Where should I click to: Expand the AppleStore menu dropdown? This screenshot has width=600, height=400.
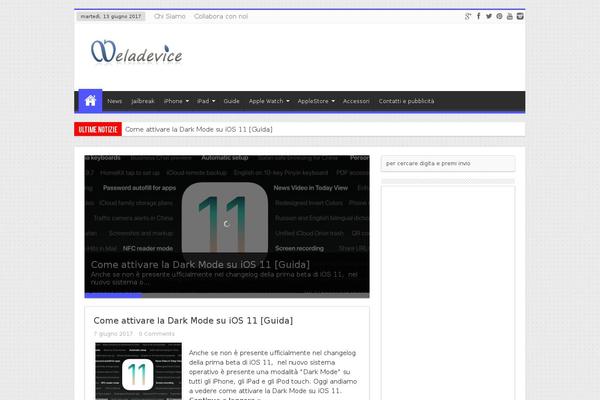tap(316, 101)
